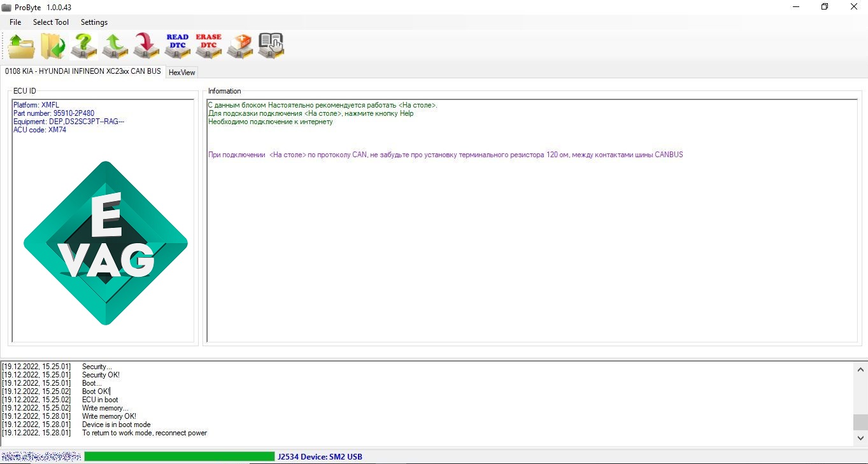The width and height of the screenshot is (868, 464).
Task: Minimize the ProByte window
Action: 795,7
